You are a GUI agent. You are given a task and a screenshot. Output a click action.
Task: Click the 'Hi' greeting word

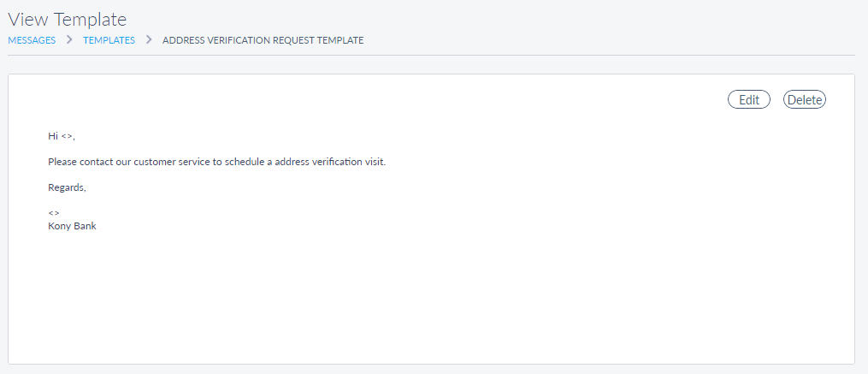point(53,136)
